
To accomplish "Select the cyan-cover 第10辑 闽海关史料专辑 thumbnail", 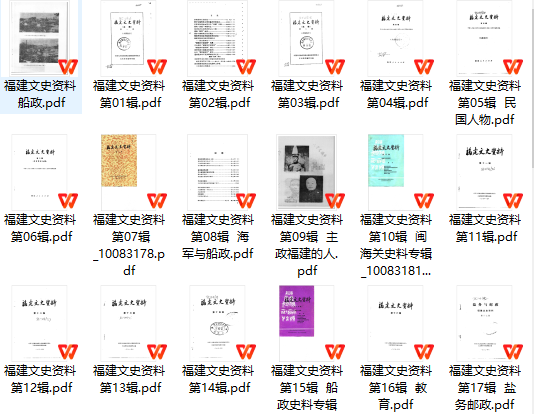I will tap(386, 160).
